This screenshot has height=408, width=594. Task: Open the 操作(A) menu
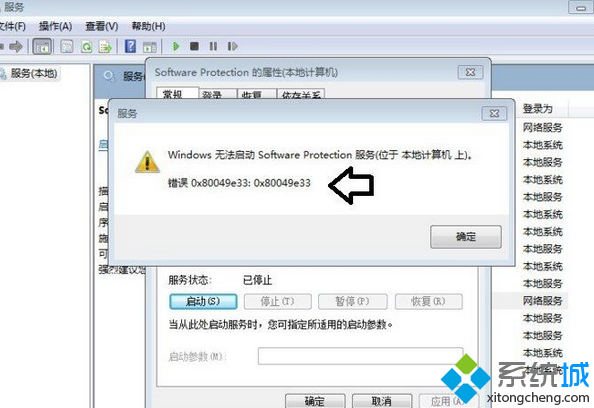click(55, 26)
